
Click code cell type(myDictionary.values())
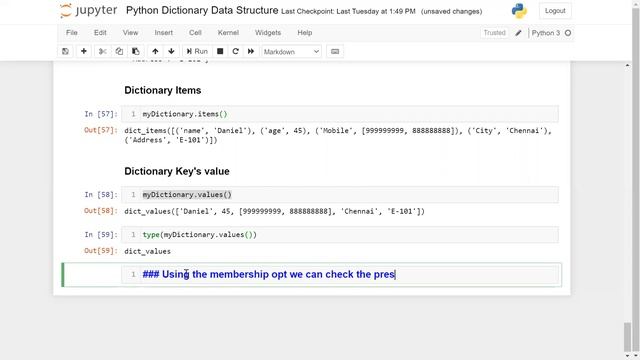(x=340, y=235)
